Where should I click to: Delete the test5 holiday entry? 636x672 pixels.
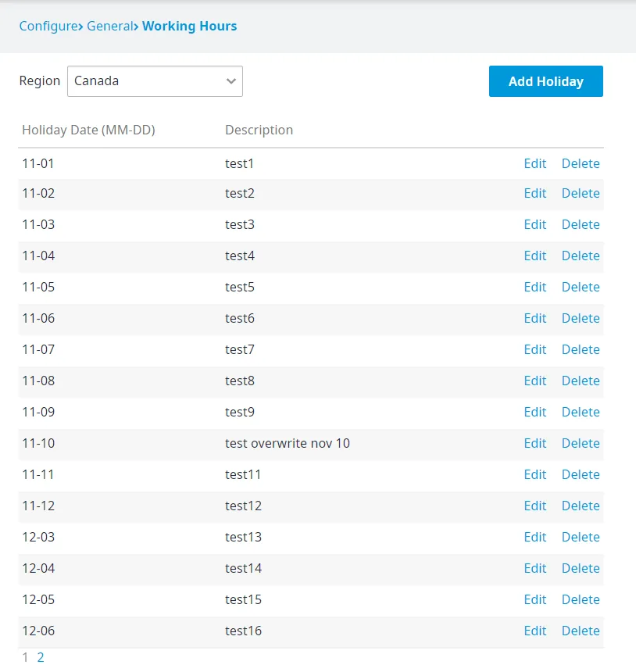coord(581,287)
